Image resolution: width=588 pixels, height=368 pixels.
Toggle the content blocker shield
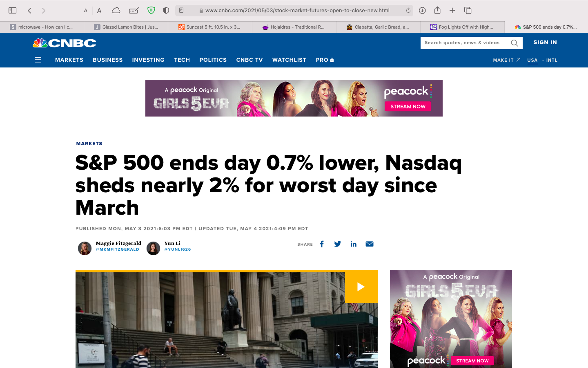[151, 10]
